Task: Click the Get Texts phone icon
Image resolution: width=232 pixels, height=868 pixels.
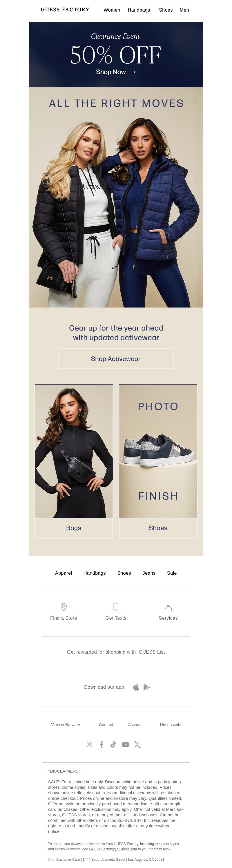Action: click(116, 607)
